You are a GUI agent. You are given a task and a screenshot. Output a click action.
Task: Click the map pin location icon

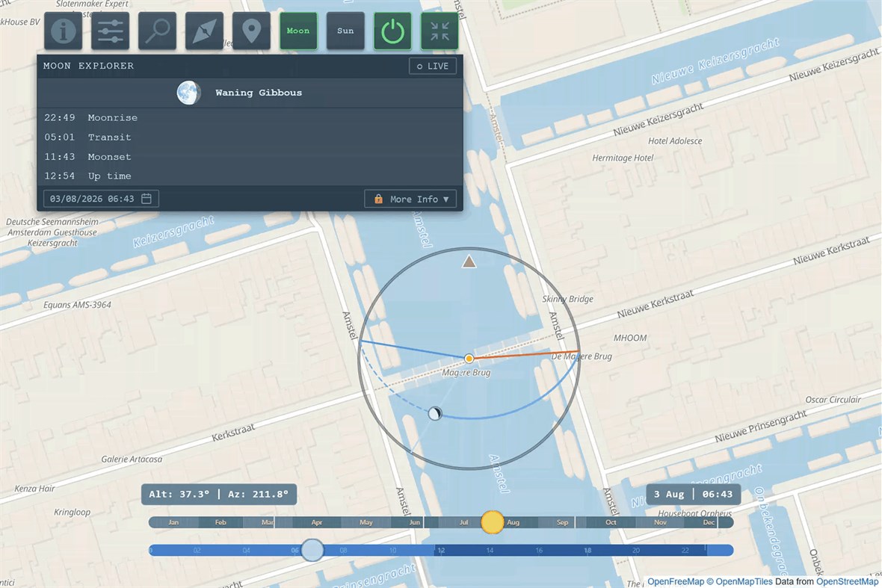point(251,31)
